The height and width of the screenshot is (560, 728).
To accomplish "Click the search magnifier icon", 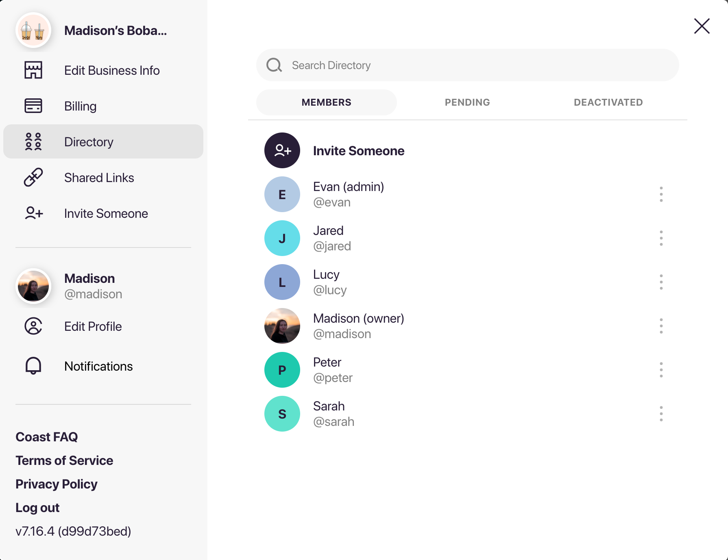I will 274,65.
